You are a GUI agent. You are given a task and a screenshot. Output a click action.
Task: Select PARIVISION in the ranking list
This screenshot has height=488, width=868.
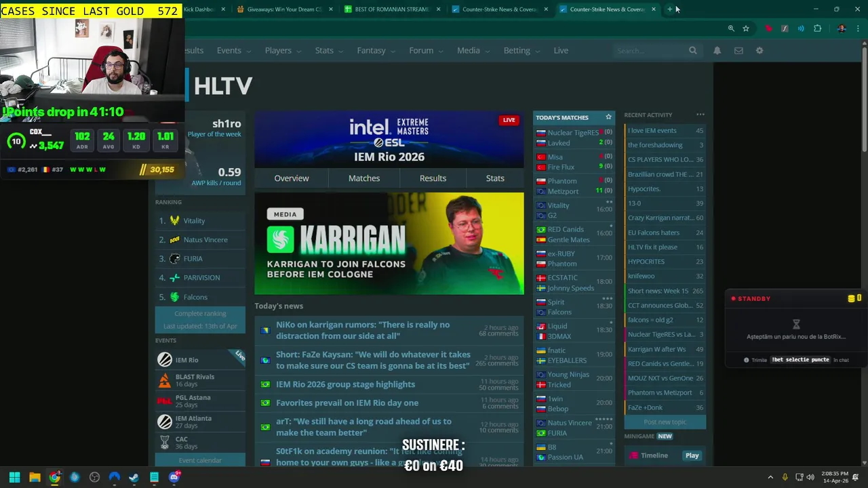coord(200,277)
